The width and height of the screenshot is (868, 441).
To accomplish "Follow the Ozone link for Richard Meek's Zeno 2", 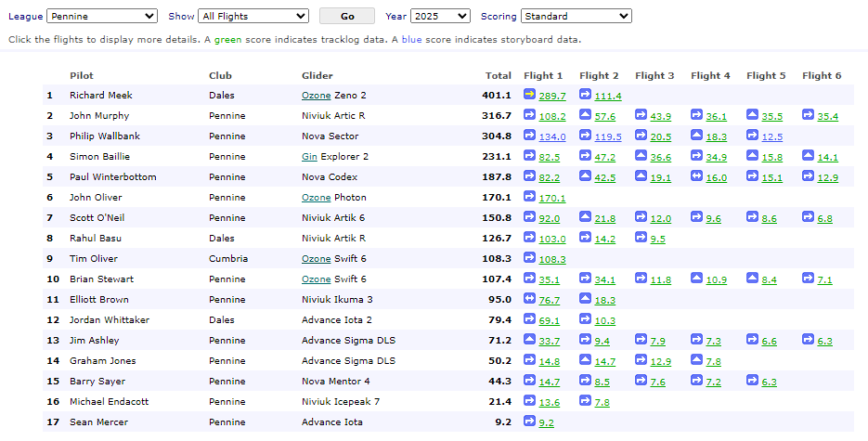I will tap(316, 96).
